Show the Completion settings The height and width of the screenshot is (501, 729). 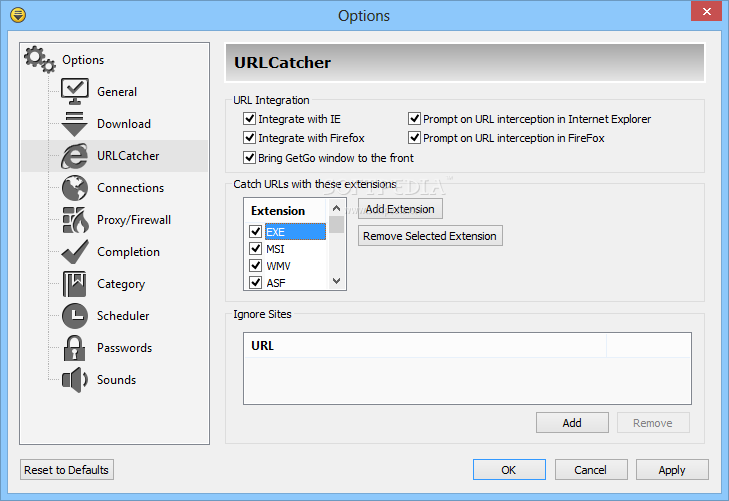128,251
